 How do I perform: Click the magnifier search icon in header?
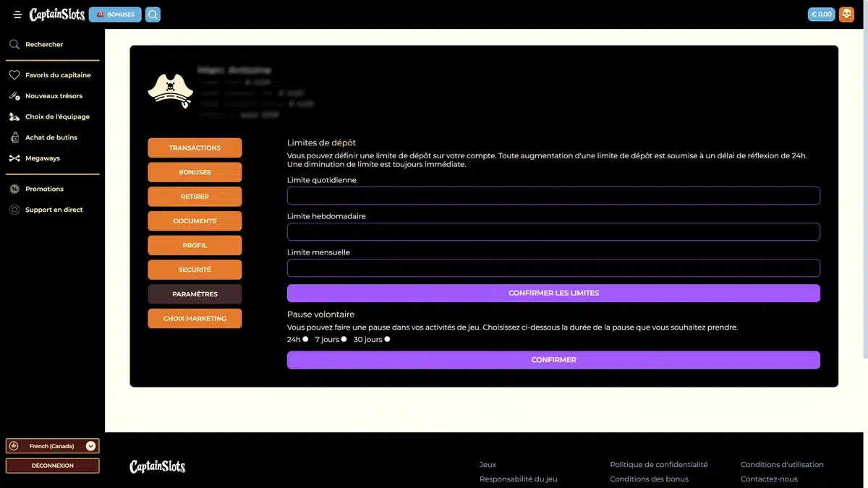(153, 14)
